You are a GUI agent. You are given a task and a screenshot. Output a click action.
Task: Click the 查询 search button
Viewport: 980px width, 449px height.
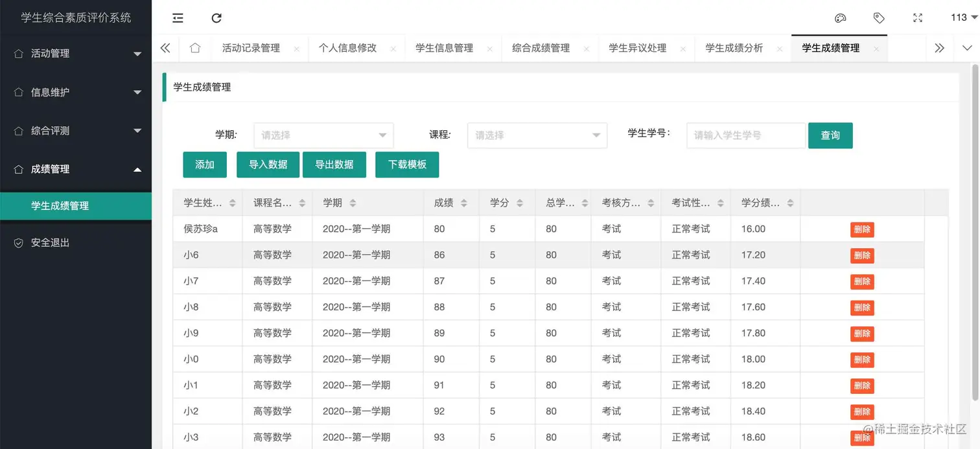pos(830,135)
